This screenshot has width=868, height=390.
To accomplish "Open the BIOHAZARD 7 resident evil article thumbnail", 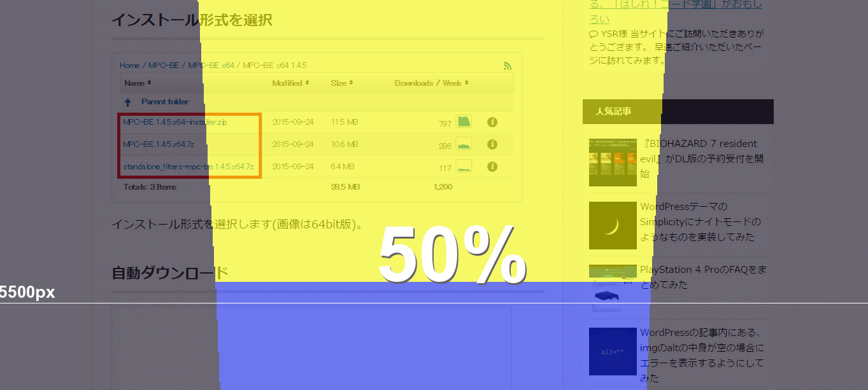I will point(613,163).
